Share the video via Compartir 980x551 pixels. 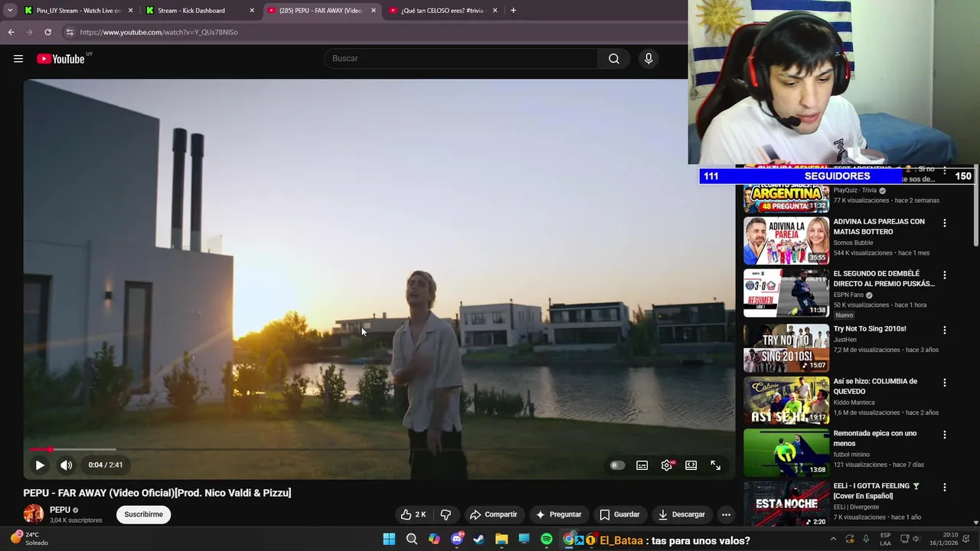pos(493,514)
